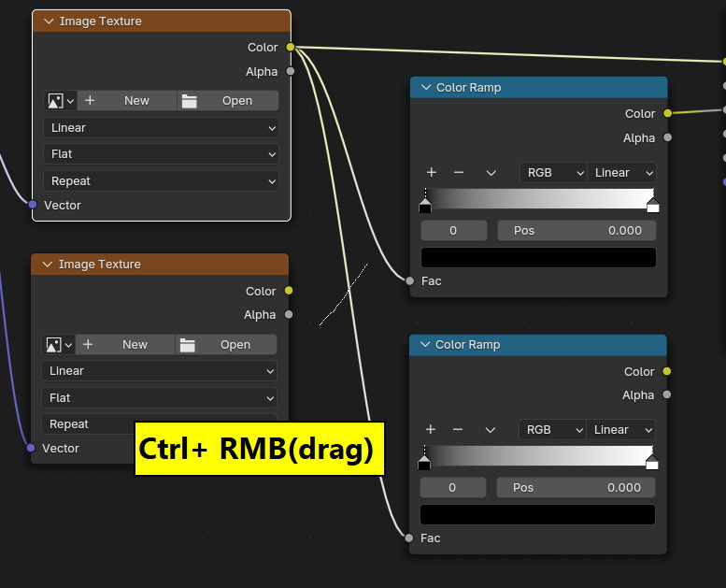Open Flat projection dropdown in top Image Texture

(x=161, y=154)
